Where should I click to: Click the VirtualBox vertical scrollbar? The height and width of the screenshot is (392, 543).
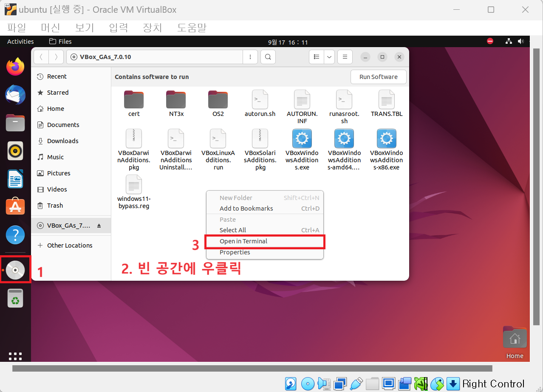coord(537,186)
